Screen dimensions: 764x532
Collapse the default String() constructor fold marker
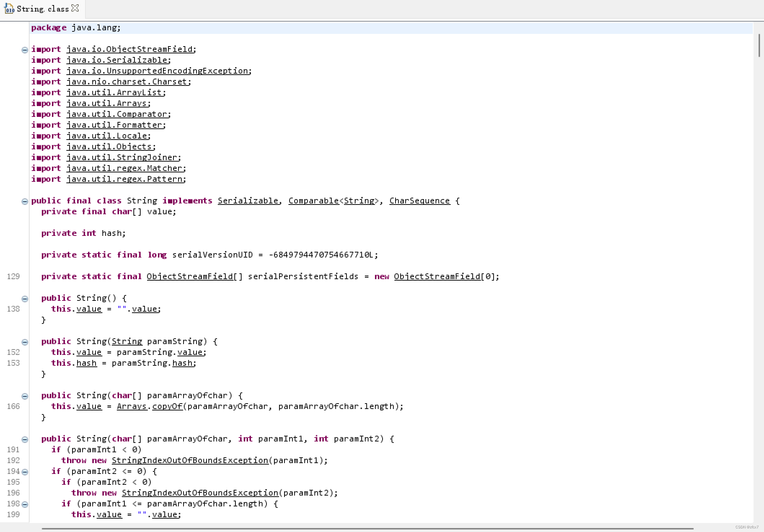(x=25, y=299)
